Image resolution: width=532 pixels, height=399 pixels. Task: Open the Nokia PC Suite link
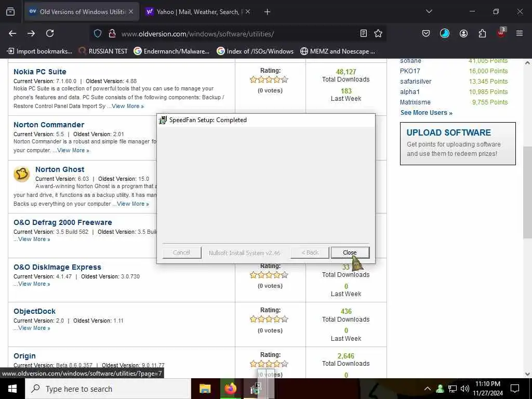pyautogui.click(x=40, y=72)
